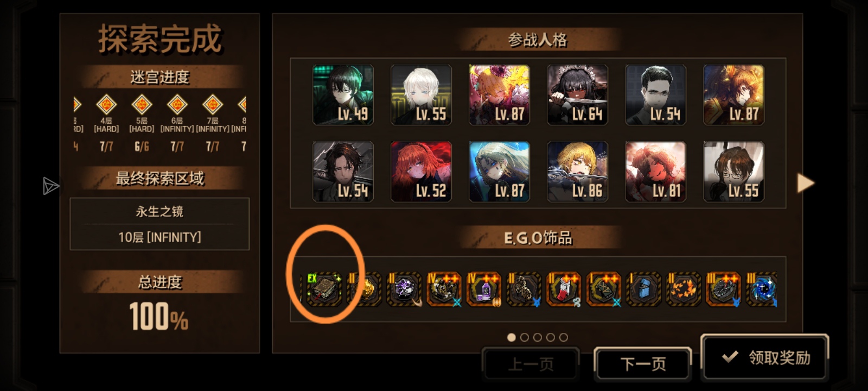Open the Lv. 52 red-haired identity portrait
The image size is (868, 391).
[x=422, y=172]
